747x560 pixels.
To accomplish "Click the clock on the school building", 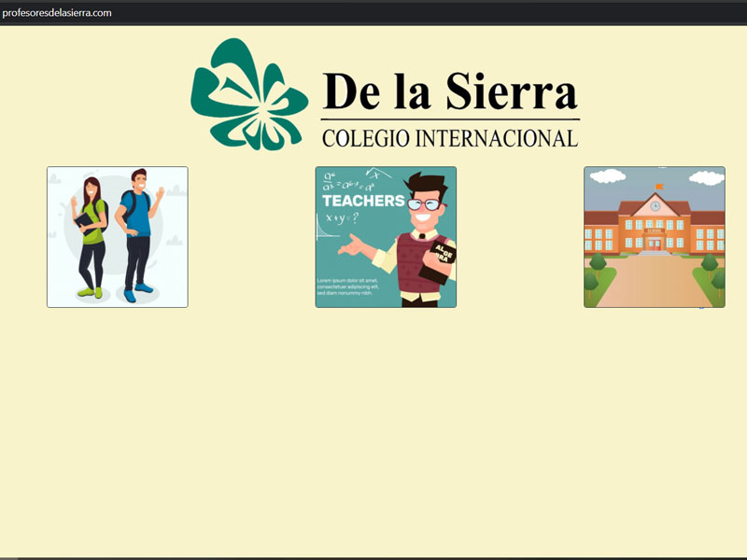I will coord(655,206).
